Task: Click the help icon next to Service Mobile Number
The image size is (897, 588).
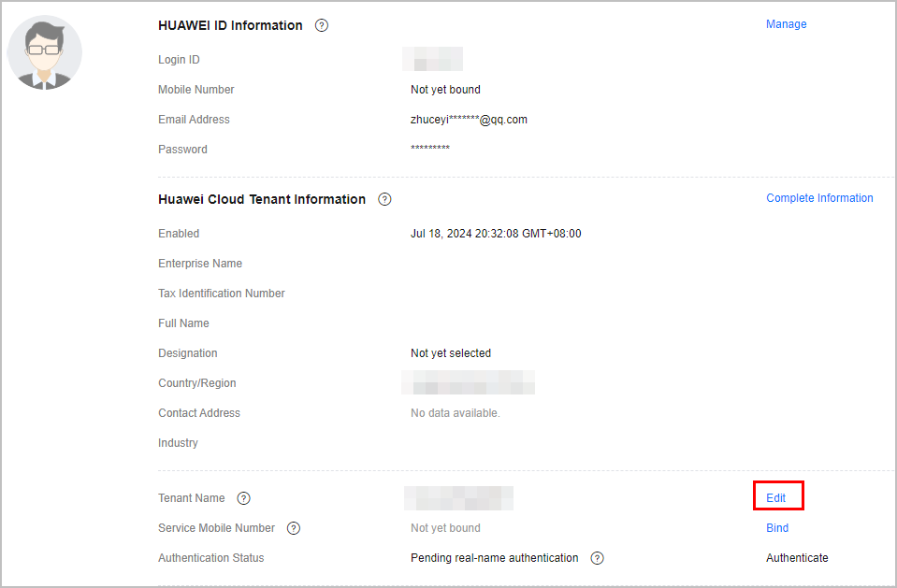Action: (x=294, y=528)
